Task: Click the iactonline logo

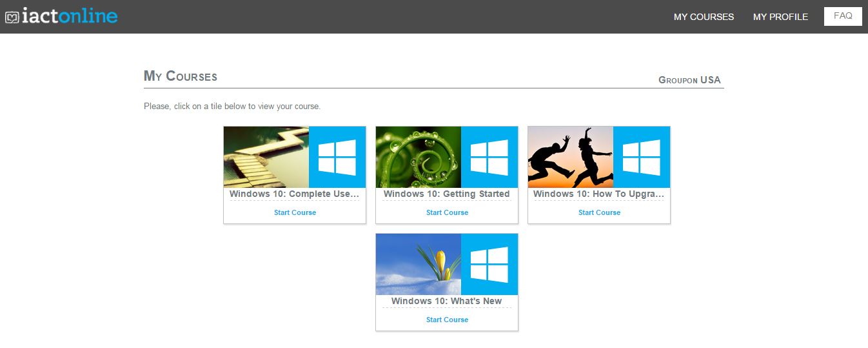Action: tap(61, 15)
